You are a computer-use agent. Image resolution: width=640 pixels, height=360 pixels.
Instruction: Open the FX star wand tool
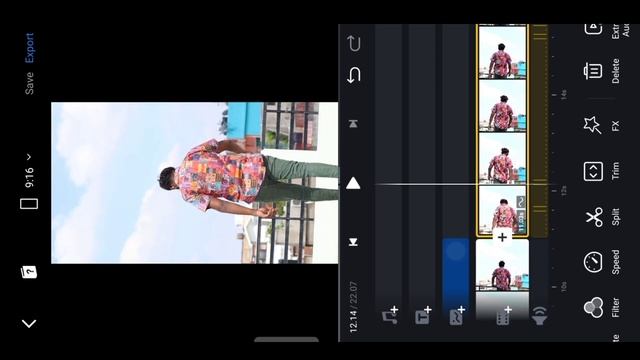592,124
